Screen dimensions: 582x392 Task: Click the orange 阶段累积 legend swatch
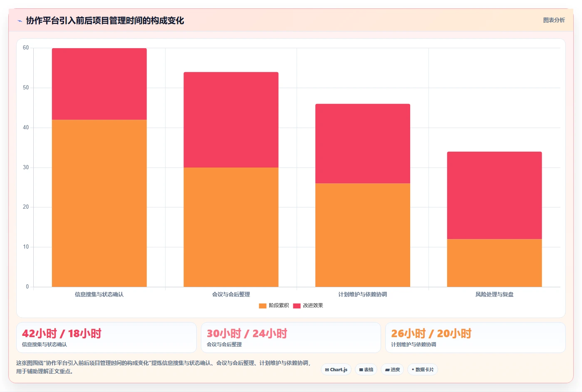tap(263, 306)
